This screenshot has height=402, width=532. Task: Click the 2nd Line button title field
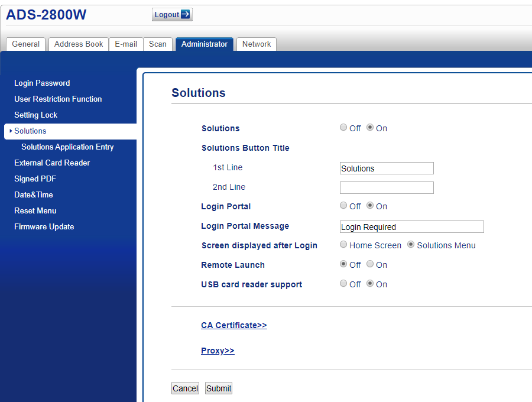click(x=387, y=187)
